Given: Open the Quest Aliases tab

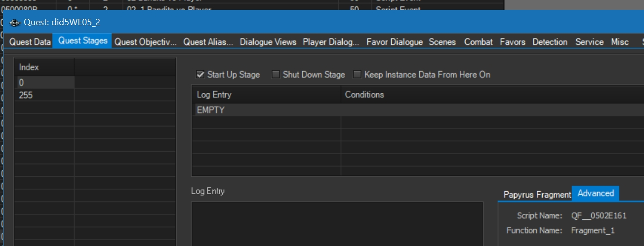Looking at the screenshot, I should tap(208, 42).
